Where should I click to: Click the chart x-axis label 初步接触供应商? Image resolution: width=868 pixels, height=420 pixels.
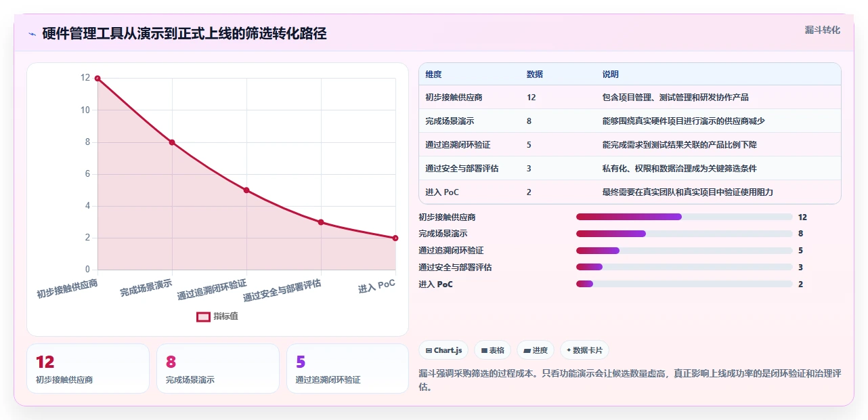[67, 289]
